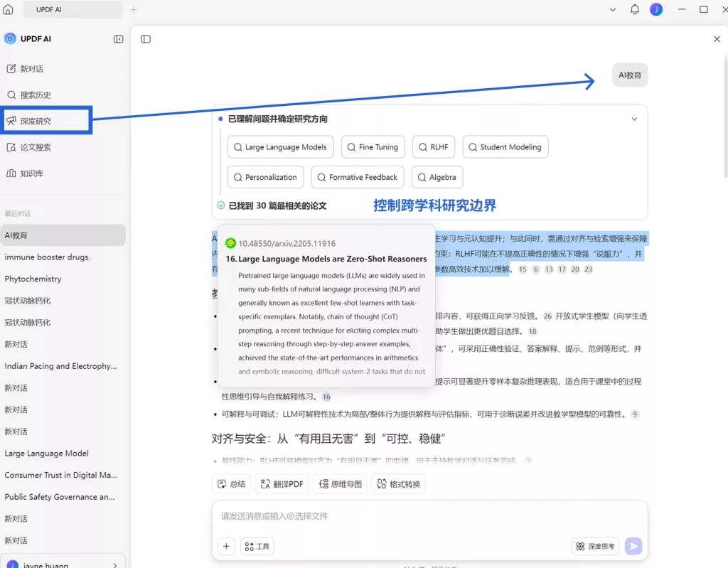Open 'Indian Pacing and Electrophy...' conversation
Image resolution: width=728 pixels, height=568 pixels.
click(63, 366)
